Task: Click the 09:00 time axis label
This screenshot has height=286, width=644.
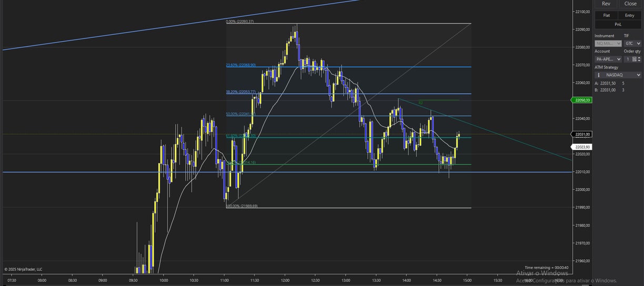Action: coord(103,280)
